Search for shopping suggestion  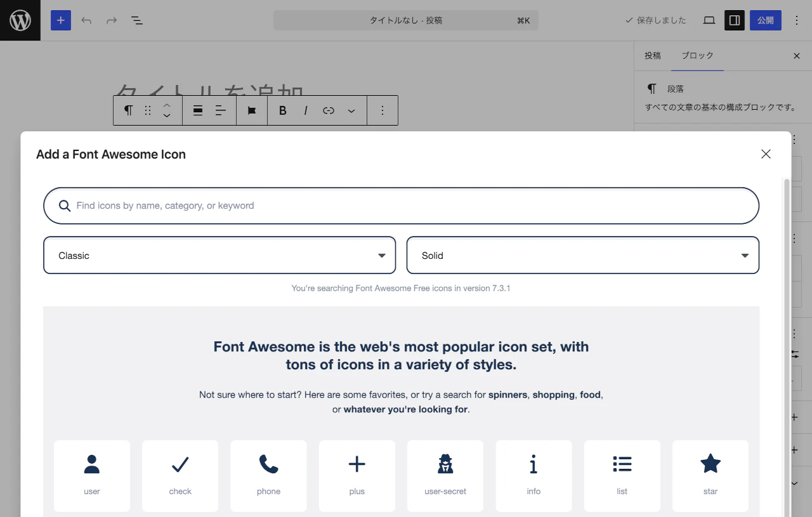tap(553, 395)
